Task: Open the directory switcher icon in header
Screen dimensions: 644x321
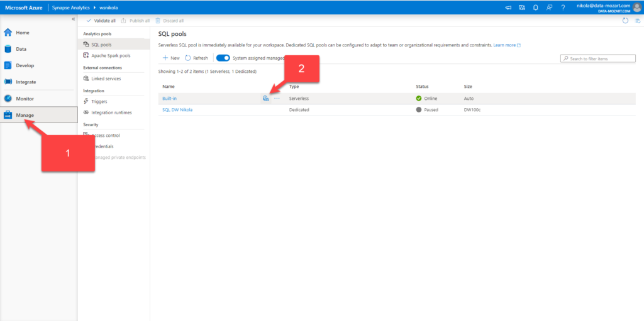Action: tap(522, 8)
